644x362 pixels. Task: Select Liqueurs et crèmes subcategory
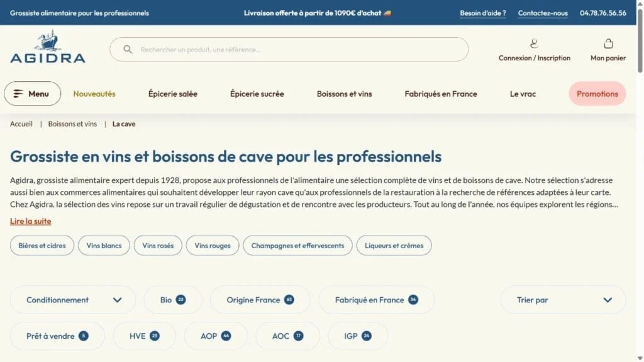coord(394,246)
